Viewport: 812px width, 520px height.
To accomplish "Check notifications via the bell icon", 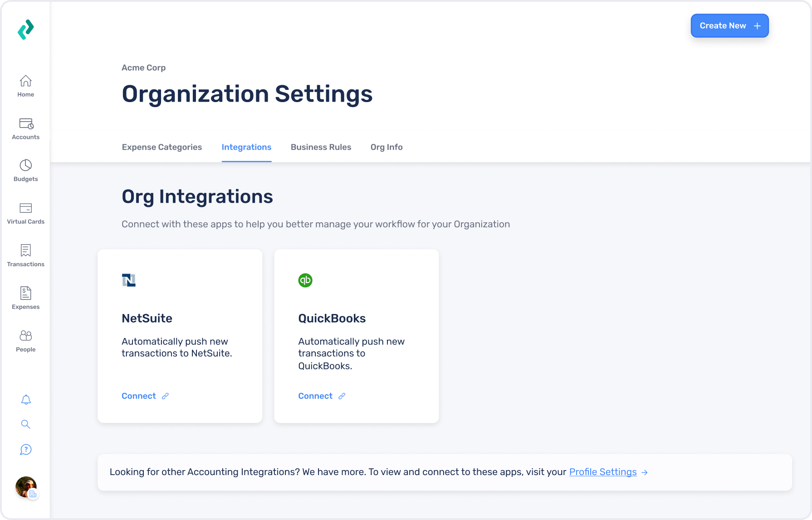I will (26, 400).
